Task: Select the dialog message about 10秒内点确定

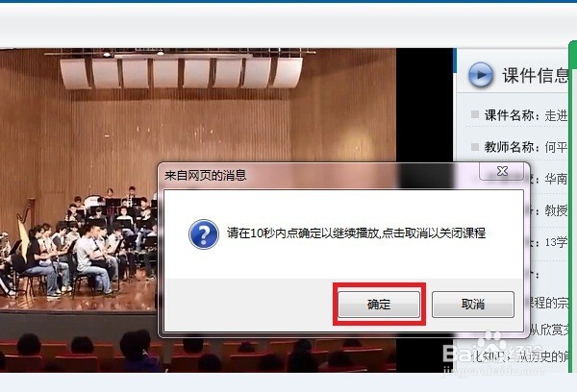Action: [356, 233]
